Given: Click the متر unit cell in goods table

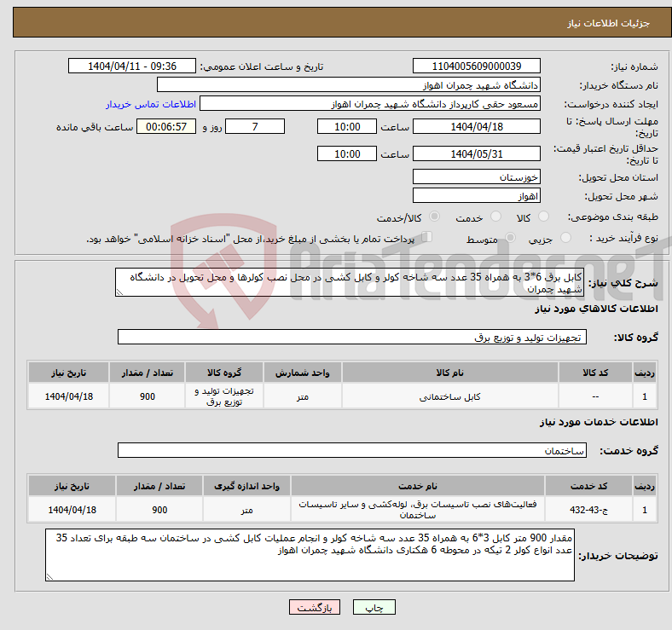Looking at the screenshot, I should point(303,396).
